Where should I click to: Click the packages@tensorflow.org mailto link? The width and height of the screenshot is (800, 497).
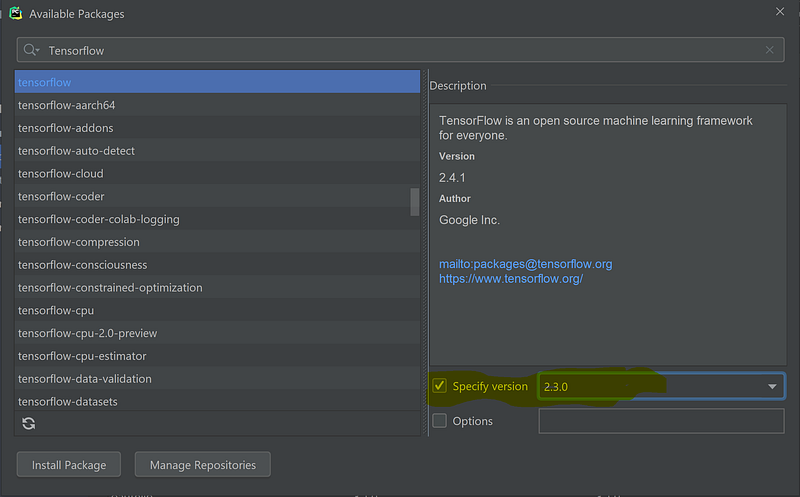click(x=526, y=264)
